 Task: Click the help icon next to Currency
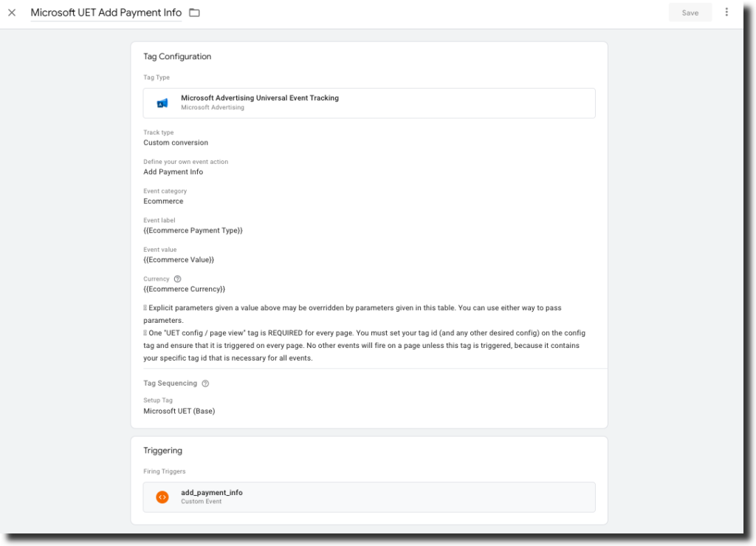[x=177, y=279]
